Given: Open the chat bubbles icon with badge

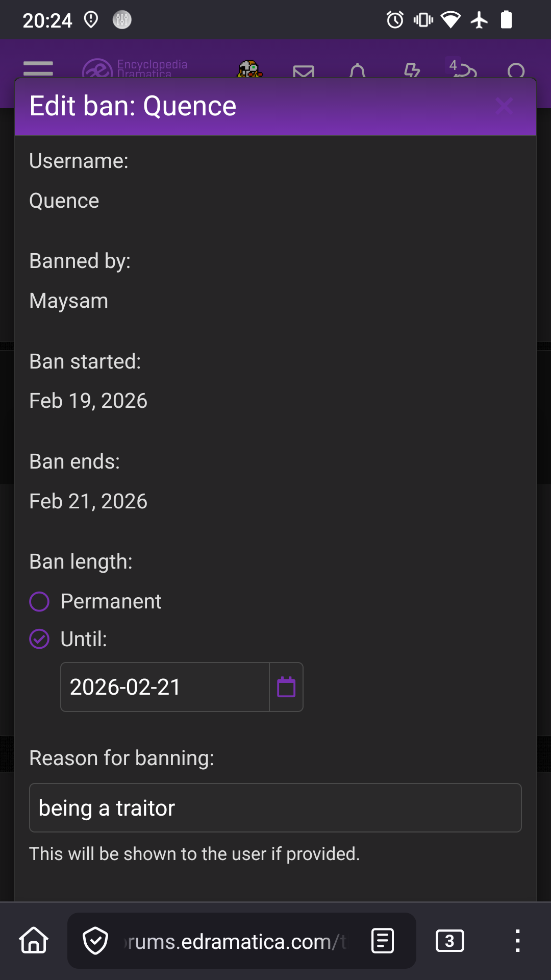Looking at the screenshot, I should coord(463,70).
